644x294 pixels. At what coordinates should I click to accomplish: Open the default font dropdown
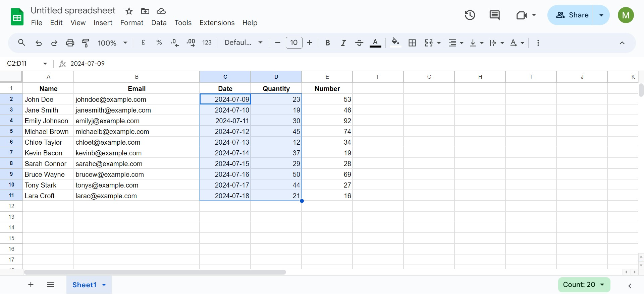point(244,43)
